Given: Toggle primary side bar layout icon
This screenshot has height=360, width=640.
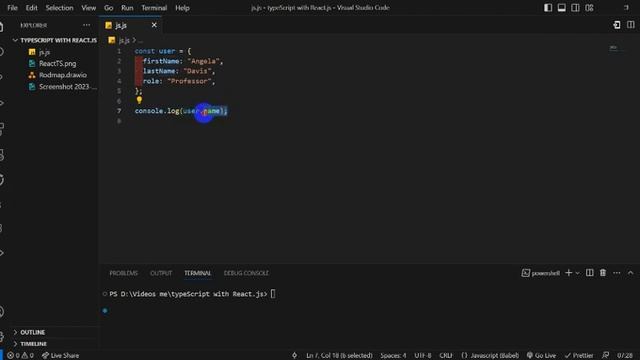Looking at the screenshot, I should point(548,8).
